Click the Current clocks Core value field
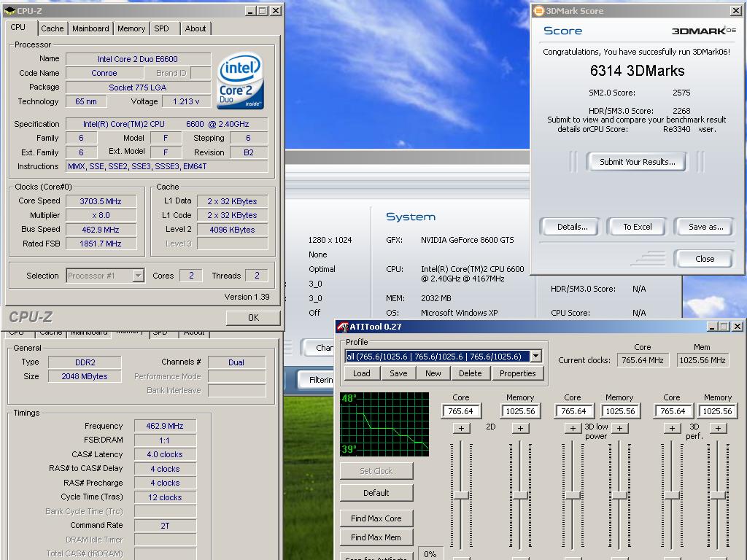The image size is (747, 560). [x=643, y=360]
